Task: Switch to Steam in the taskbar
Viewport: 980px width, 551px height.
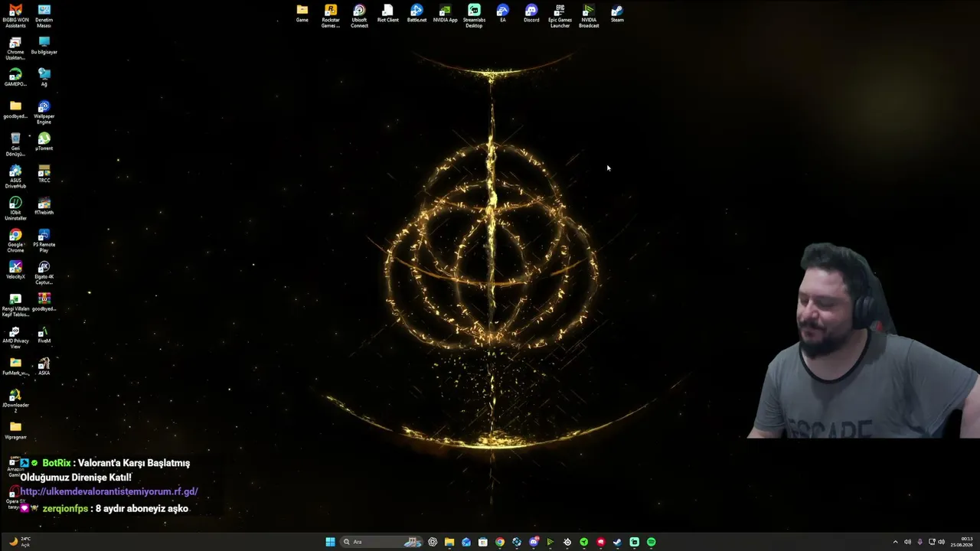Action: pyautogui.click(x=617, y=542)
